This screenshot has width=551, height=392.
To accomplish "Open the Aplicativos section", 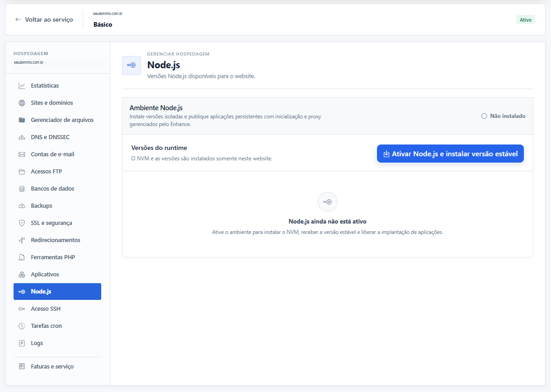I will 57,275.
